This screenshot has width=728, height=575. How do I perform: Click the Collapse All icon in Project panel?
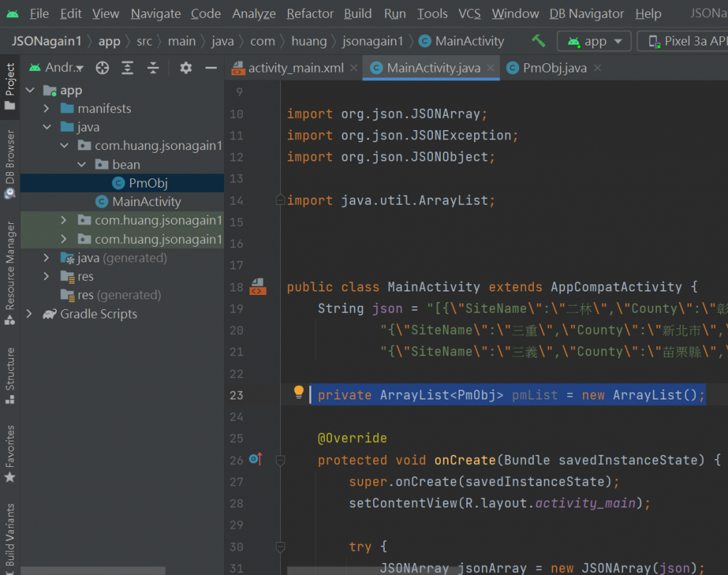153,68
